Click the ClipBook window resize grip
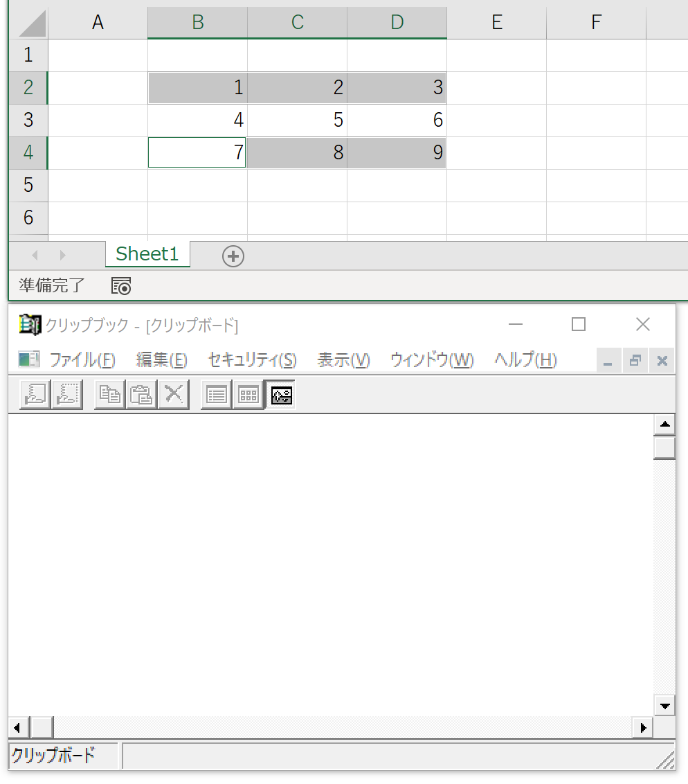Image resolution: width=688 pixels, height=784 pixels. coord(666,760)
